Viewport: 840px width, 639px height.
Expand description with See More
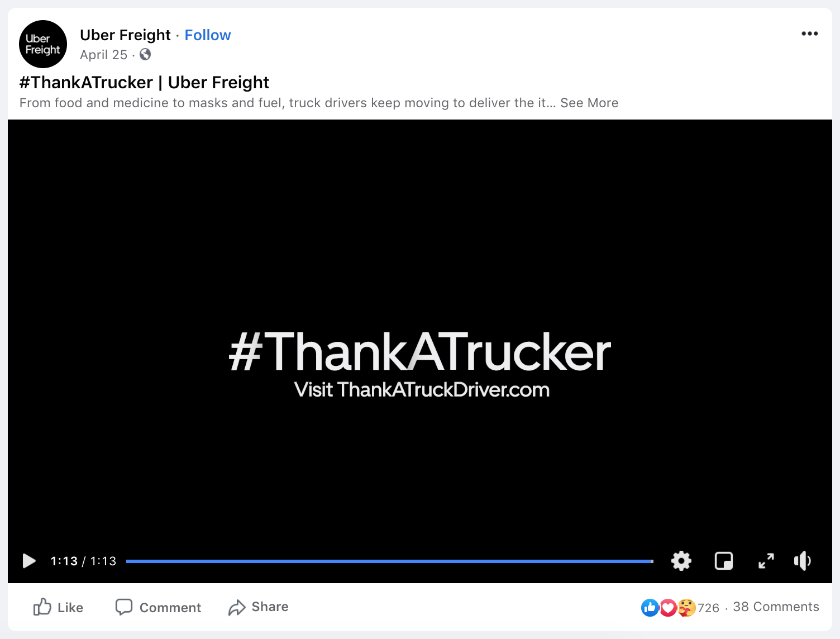(x=589, y=103)
